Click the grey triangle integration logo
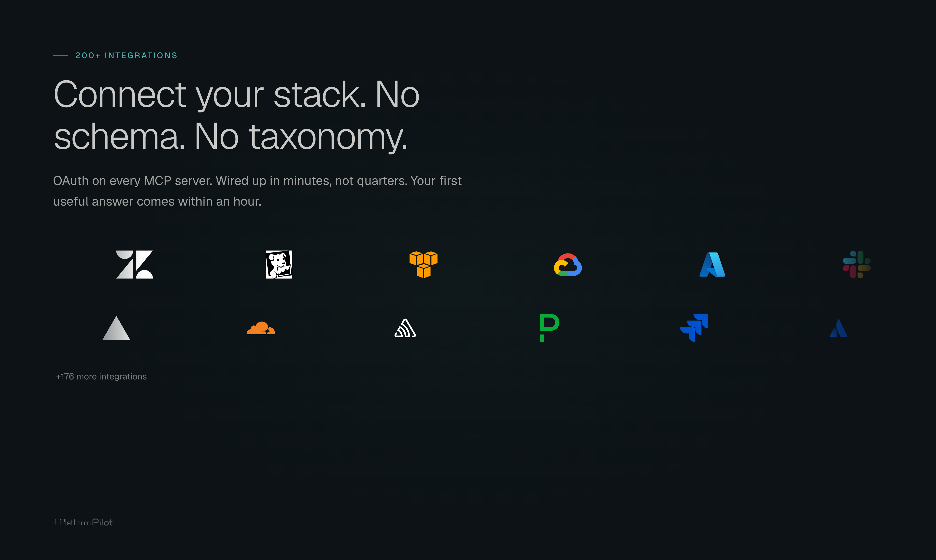 (x=116, y=328)
